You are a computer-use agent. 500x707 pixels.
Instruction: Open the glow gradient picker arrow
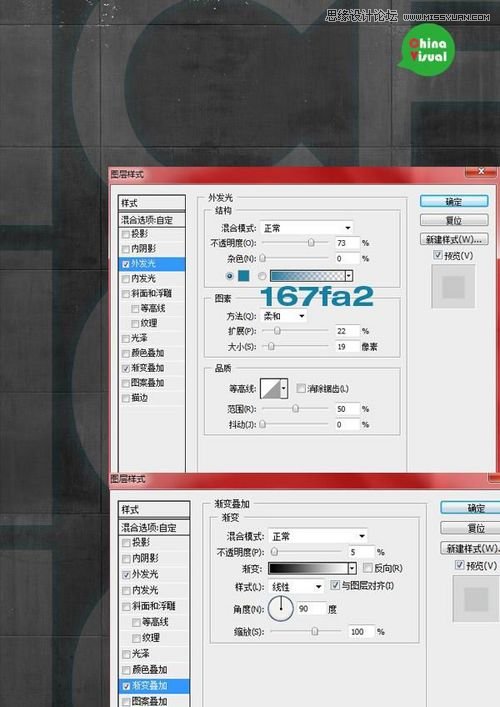(349, 276)
